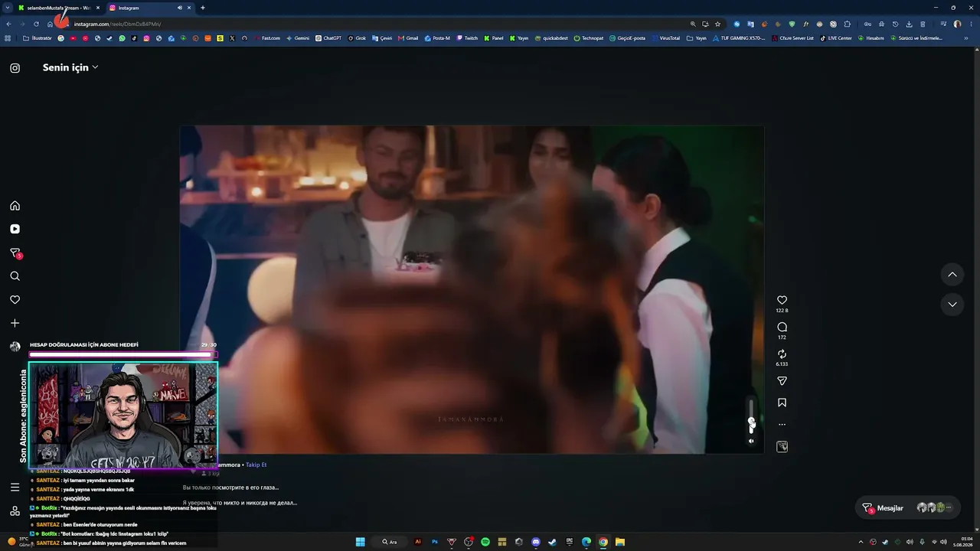Go to the next reel
Image resolution: width=980 pixels, height=551 pixels.
coord(952,305)
